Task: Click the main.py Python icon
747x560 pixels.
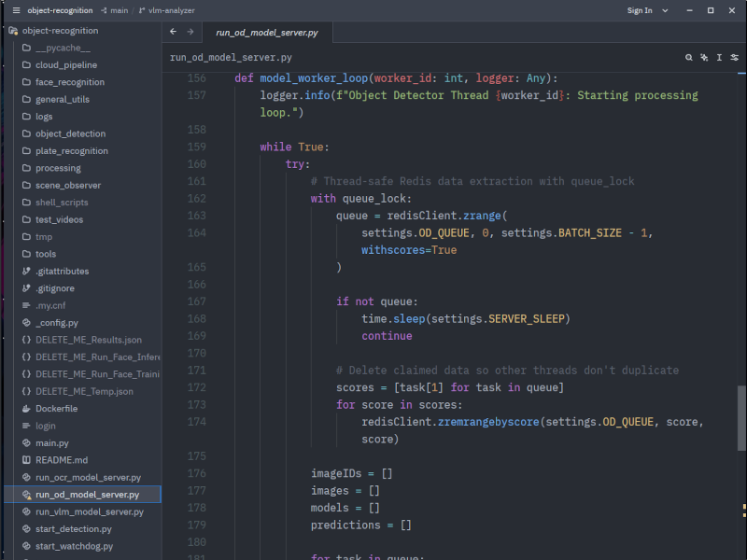Action: tap(27, 442)
